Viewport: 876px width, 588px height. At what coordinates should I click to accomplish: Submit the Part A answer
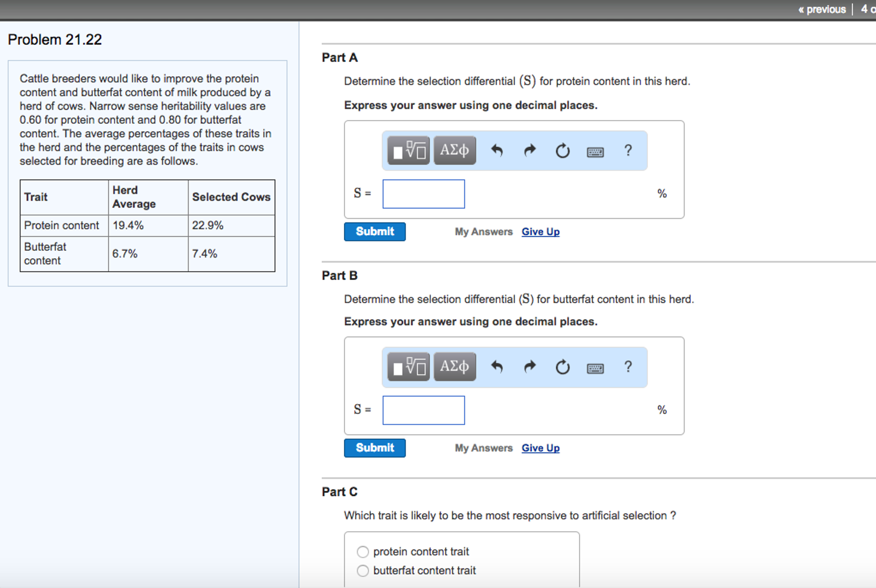coord(375,232)
